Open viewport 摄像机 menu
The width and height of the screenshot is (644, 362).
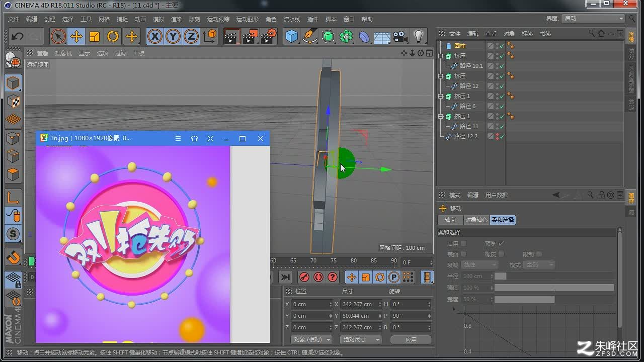[63, 53]
